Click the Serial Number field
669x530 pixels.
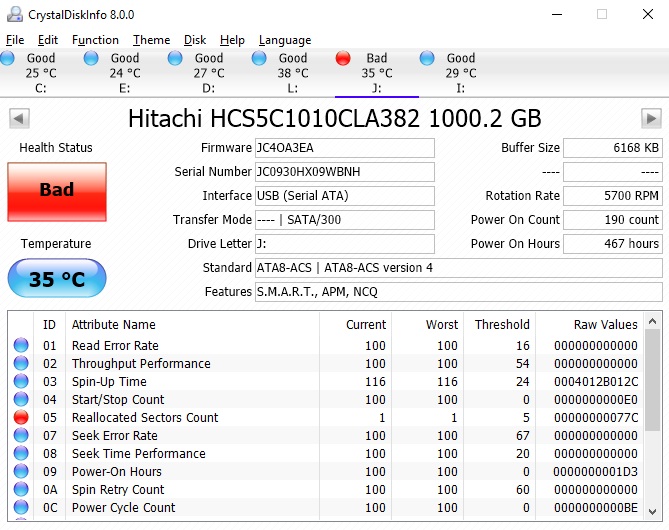(x=345, y=172)
